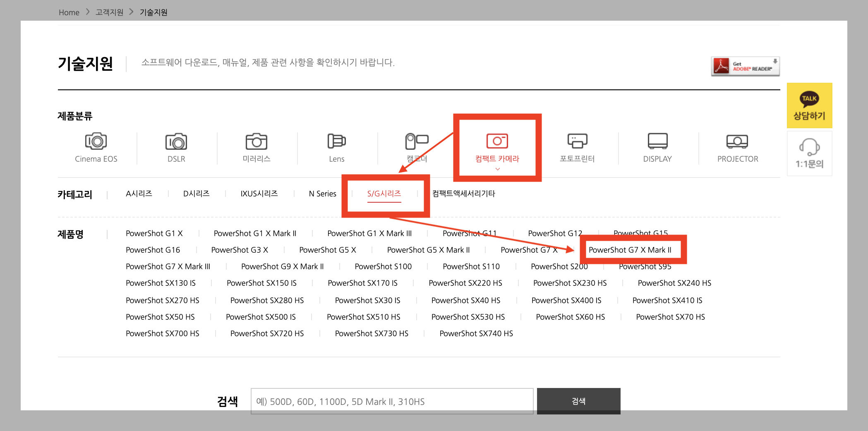The width and height of the screenshot is (868, 431).
Task: Open the 컴팩트액세서리기타 category
Action: pos(464,194)
